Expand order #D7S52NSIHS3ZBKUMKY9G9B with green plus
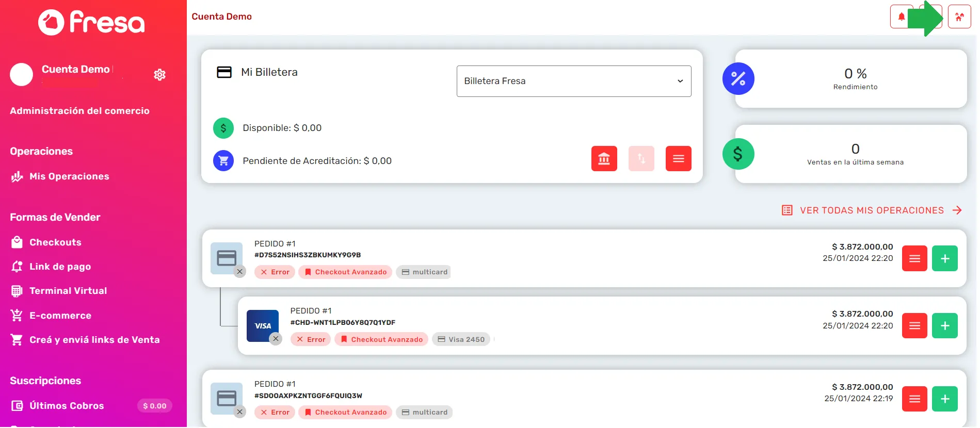 [x=945, y=258]
